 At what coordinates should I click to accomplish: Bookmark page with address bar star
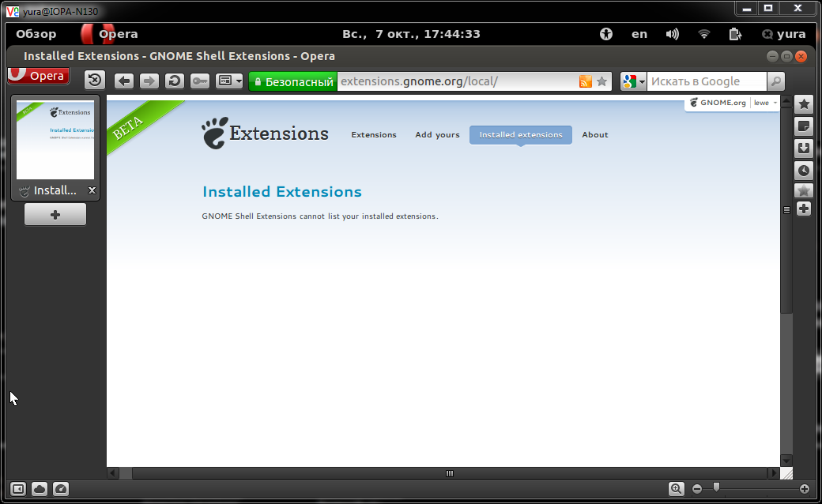(601, 81)
